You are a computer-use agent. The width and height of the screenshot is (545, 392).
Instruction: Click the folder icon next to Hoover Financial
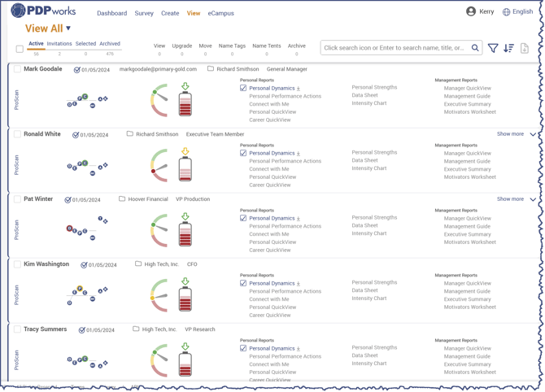tap(122, 198)
